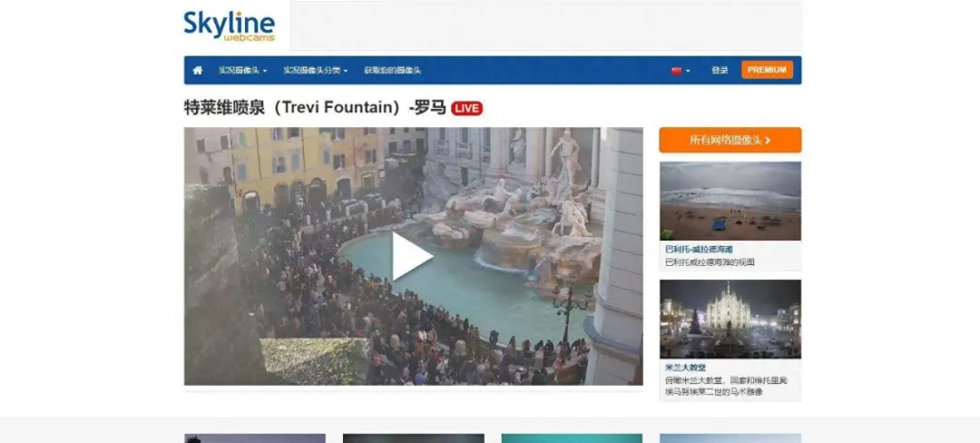The width and height of the screenshot is (980, 443).
Task: Open the teal thumbnail in the bottom row
Action: (572, 438)
